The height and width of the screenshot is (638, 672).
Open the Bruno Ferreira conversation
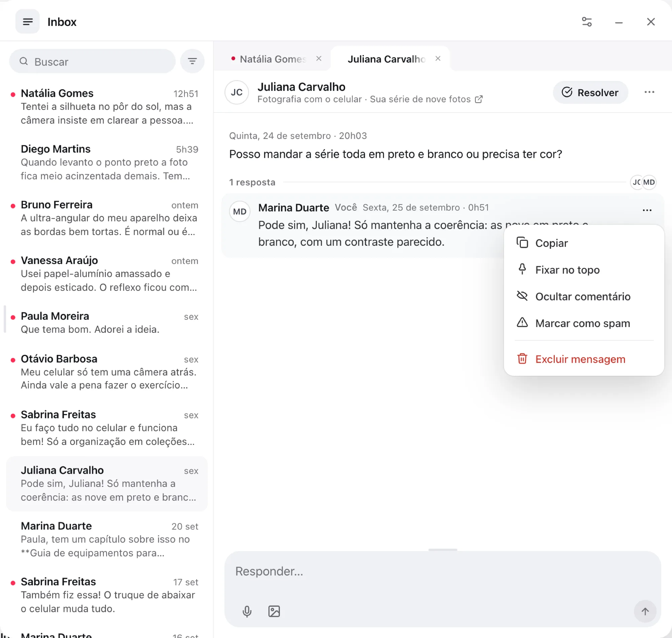[x=107, y=218]
